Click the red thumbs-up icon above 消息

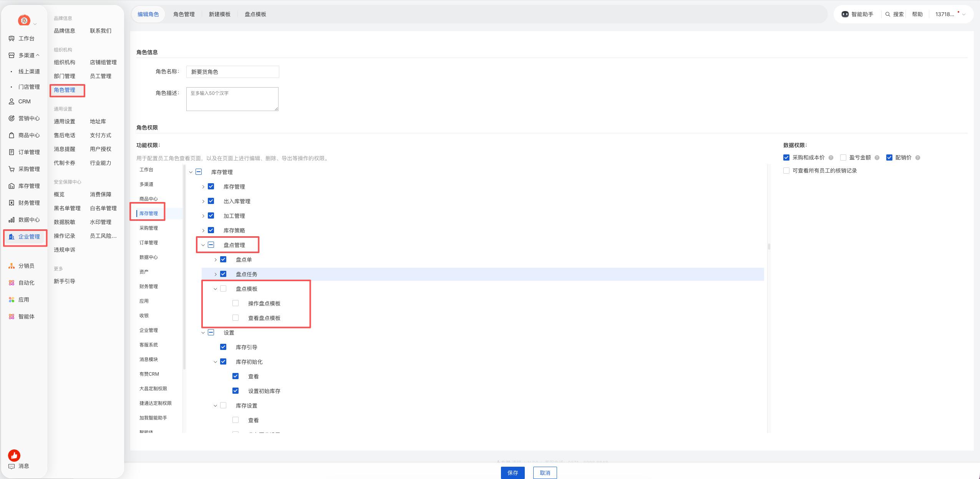click(x=14, y=456)
